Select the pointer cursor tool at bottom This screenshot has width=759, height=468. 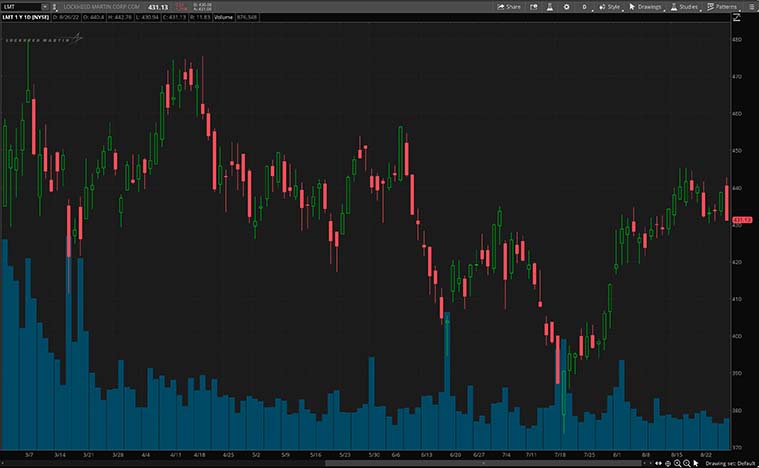click(x=695, y=463)
